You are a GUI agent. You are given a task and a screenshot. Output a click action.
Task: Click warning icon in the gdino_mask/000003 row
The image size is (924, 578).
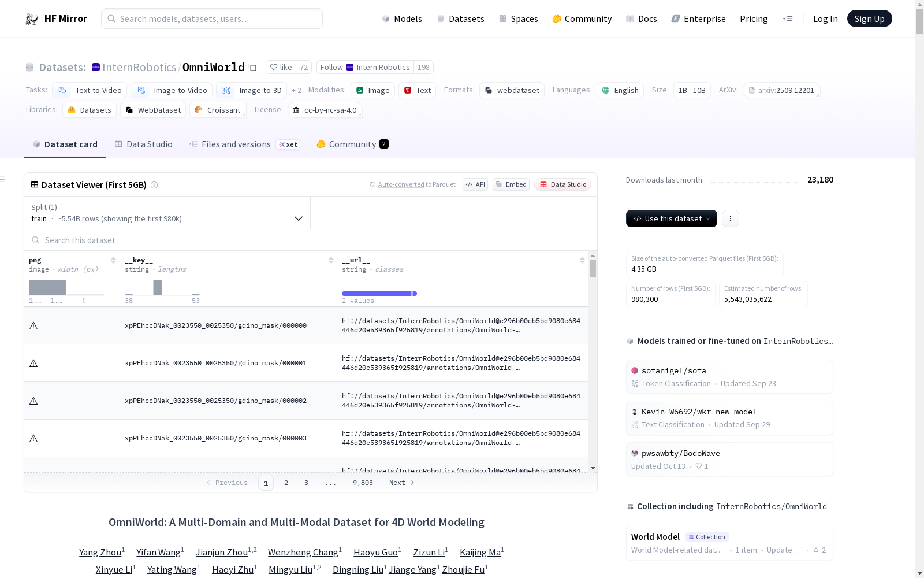click(x=33, y=438)
